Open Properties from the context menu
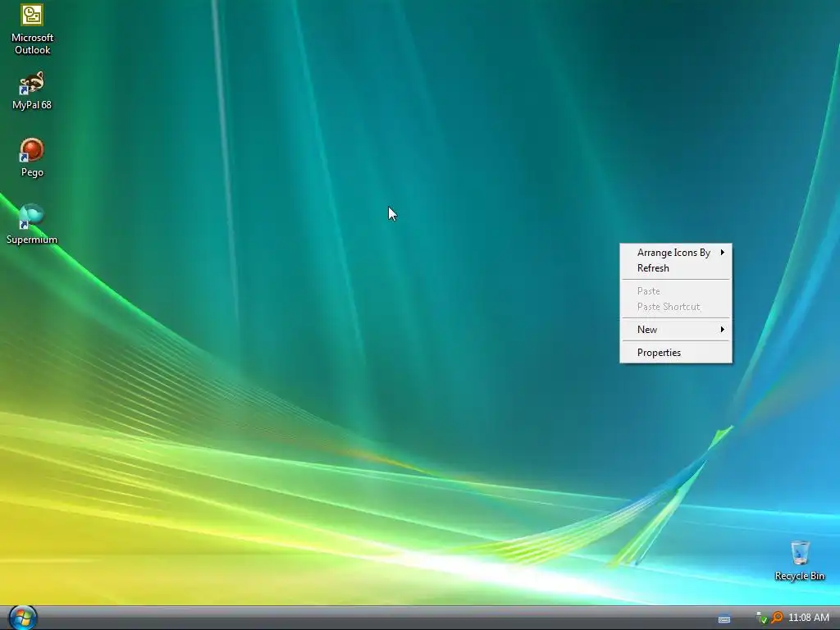Viewport: 840px width, 630px height. tap(676, 353)
